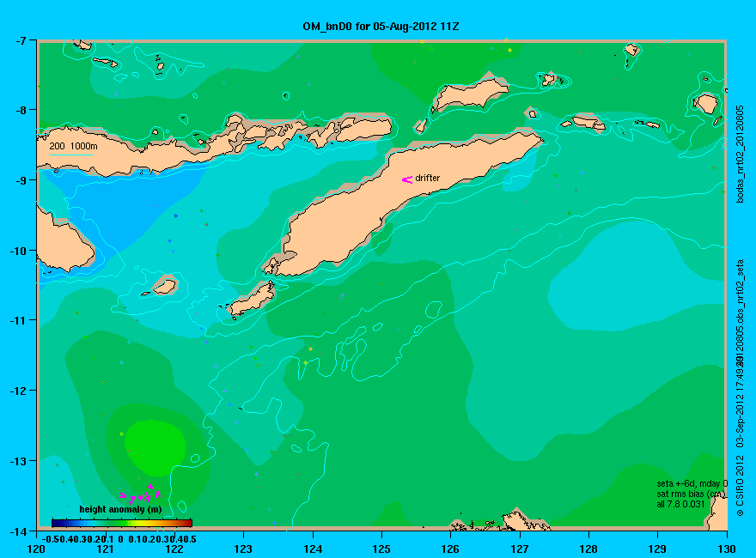Click the bright green height-anomaly high near 121.7E, 13S
This screenshot has width=756, height=558.
point(155,447)
